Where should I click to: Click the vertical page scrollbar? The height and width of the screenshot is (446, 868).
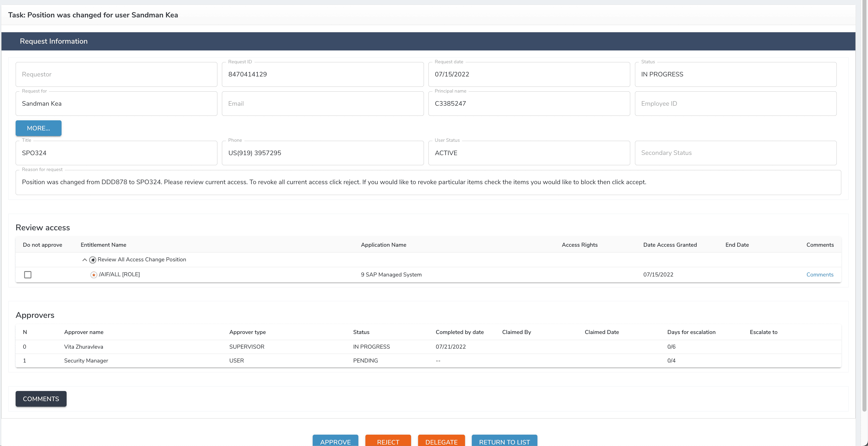coord(864,202)
